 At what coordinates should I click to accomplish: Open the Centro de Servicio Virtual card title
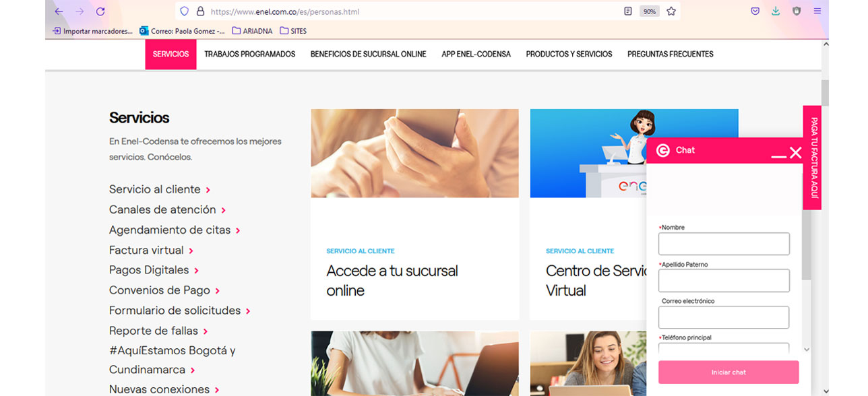(x=596, y=281)
